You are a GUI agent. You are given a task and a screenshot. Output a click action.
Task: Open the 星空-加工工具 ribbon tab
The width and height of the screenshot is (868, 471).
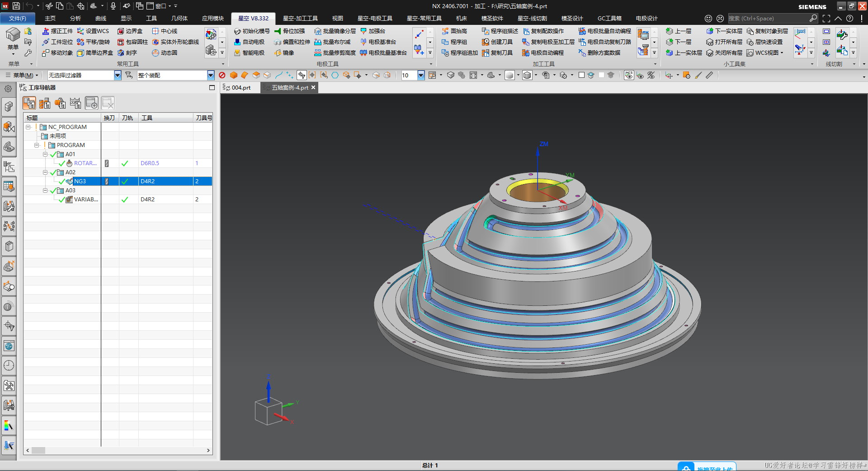(x=300, y=19)
